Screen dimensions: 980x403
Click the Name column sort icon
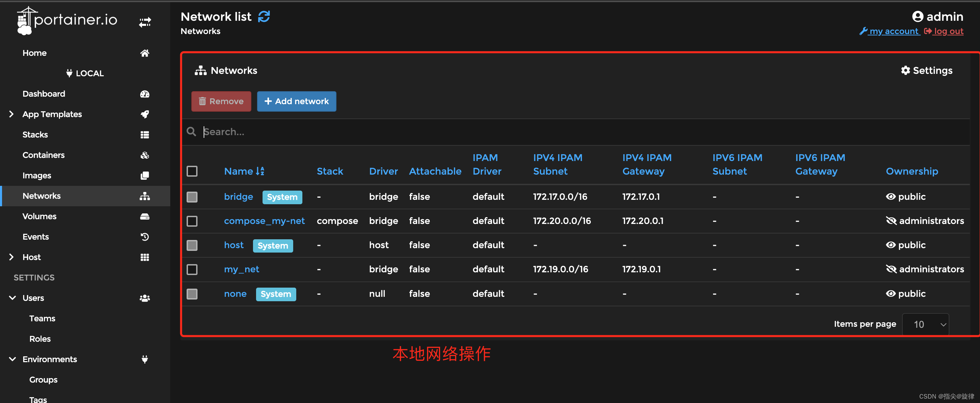pos(260,171)
